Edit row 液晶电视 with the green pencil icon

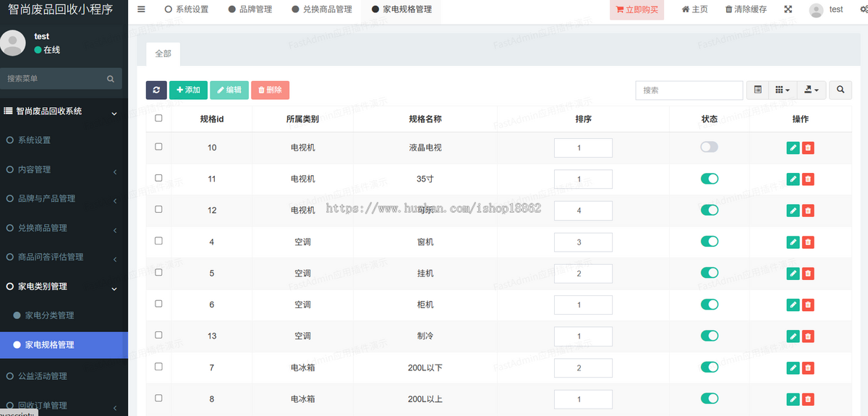point(793,148)
